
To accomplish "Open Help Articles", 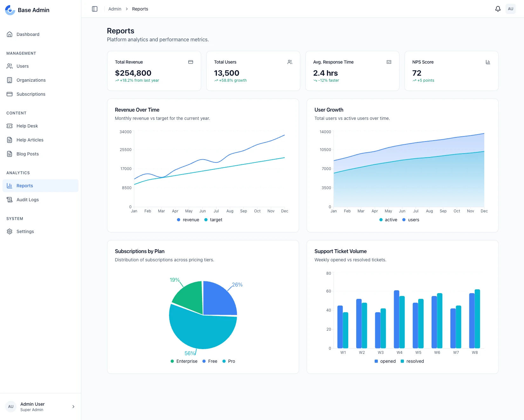I will [30, 140].
